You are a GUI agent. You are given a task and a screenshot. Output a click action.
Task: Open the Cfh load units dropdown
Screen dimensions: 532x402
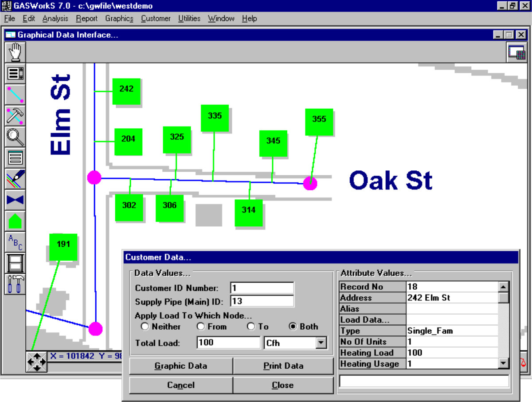point(321,343)
